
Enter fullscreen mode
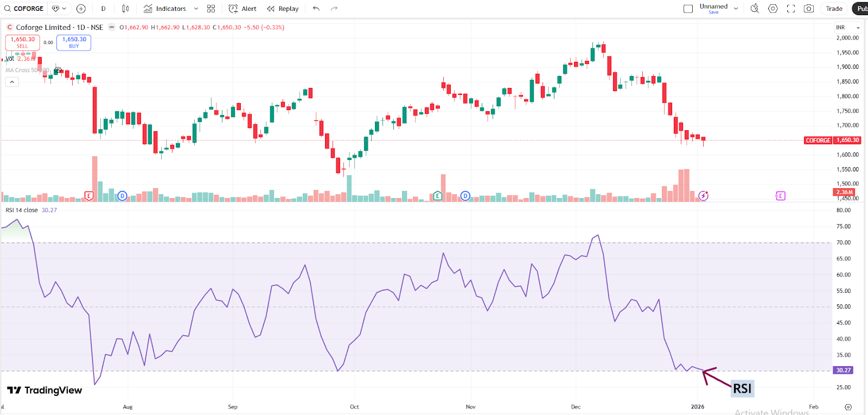pos(791,9)
